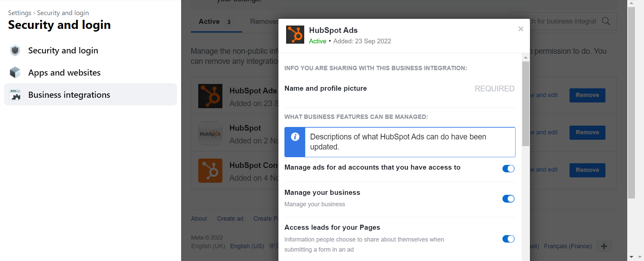Click the grey HubSpot logo in list

(x=210, y=133)
